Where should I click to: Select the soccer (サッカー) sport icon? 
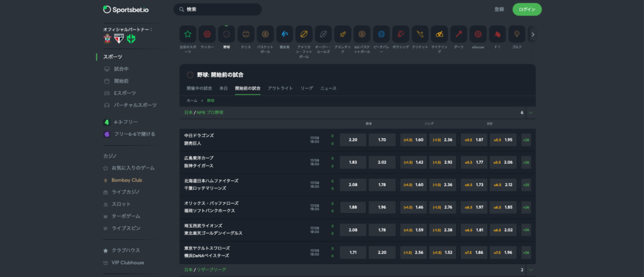208,34
